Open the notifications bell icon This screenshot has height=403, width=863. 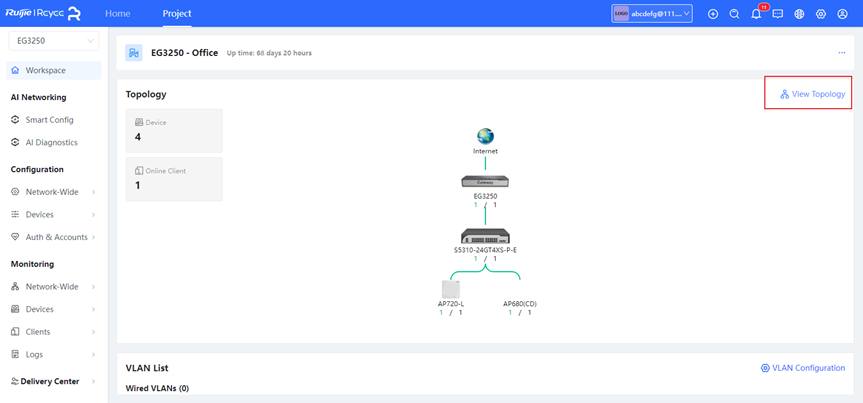click(x=756, y=14)
